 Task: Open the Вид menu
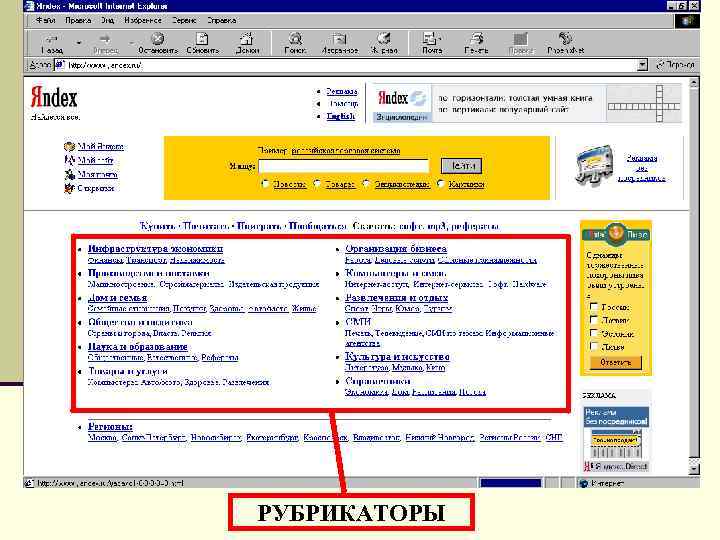pyautogui.click(x=108, y=20)
